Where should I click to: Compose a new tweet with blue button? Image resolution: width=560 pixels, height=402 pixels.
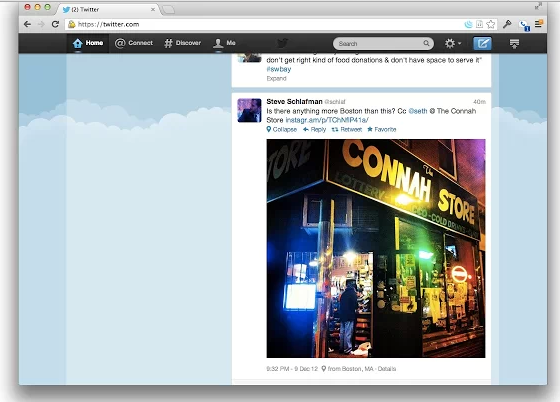click(482, 44)
